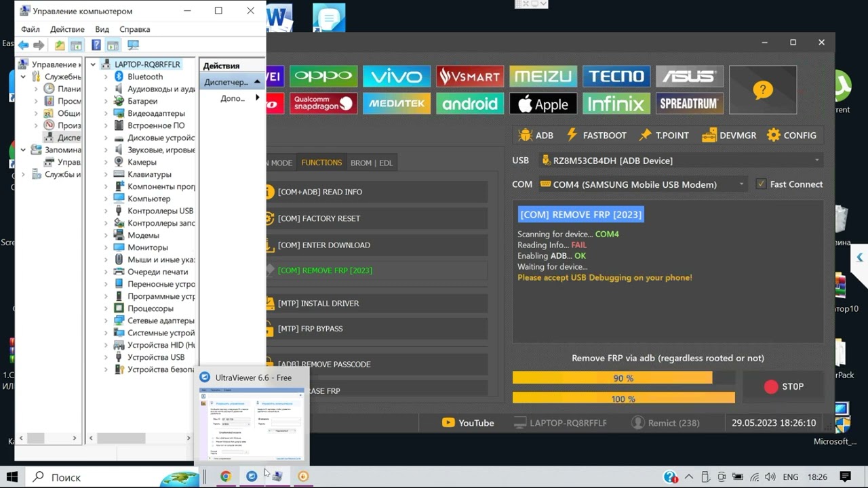Select Клавиатуры in the device list
The height and width of the screenshot is (488, 868).
coord(149,174)
